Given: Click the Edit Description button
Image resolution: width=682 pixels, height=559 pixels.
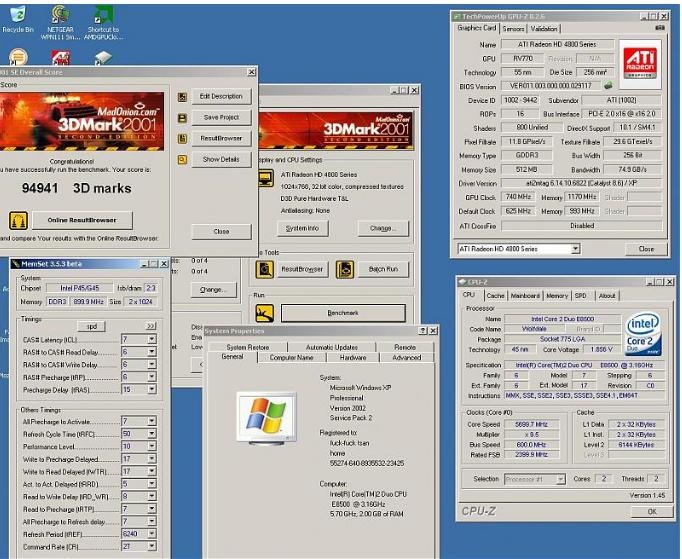Looking at the screenshot, I should tap(221, 97).
